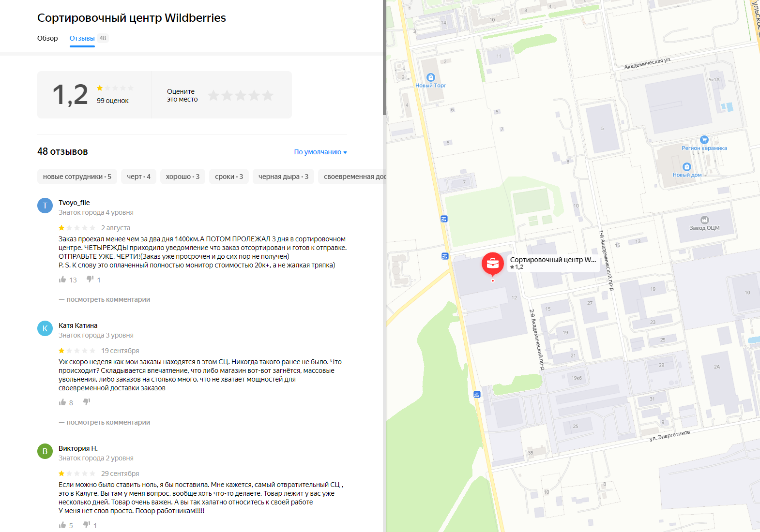This screenshot has width=760, height=532.
Task: Select the своевременная tag chip
Action: [x=352, y=177]
